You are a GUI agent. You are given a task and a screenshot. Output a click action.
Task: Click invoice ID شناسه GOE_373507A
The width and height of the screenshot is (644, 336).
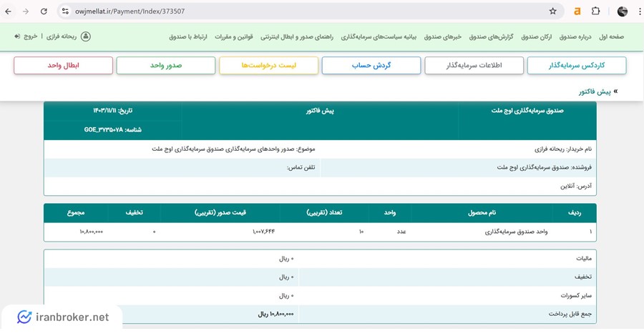(112, 129)
